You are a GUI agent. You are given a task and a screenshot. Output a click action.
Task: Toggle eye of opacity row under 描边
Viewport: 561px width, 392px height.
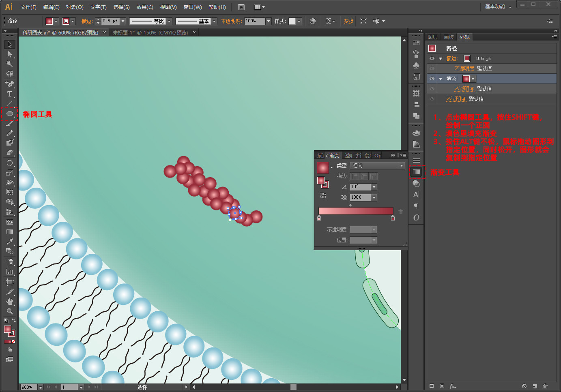tap(432, 69)
